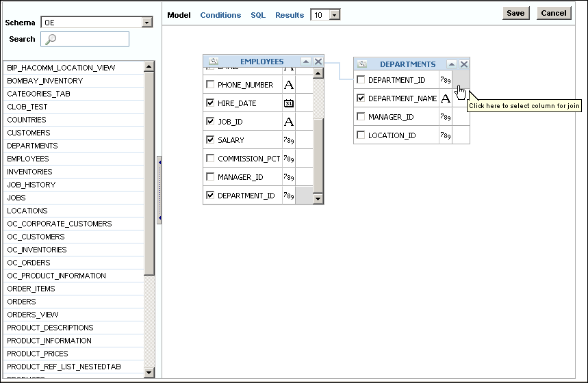Viewport: 588px width, 383px height.
Task: Check EMPLOYEES MANAGER_ID checkbox
Action: (210, 176)
